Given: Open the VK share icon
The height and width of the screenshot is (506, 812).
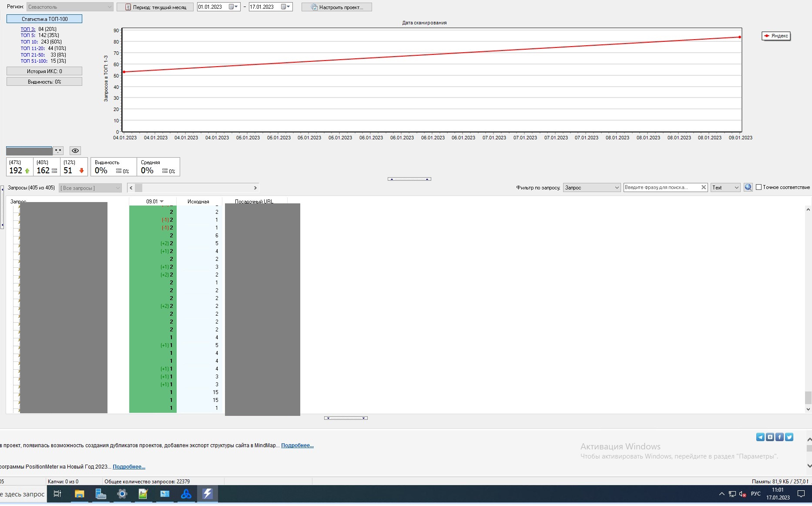Looking at the screenshot, I should (x=770, y=437).
